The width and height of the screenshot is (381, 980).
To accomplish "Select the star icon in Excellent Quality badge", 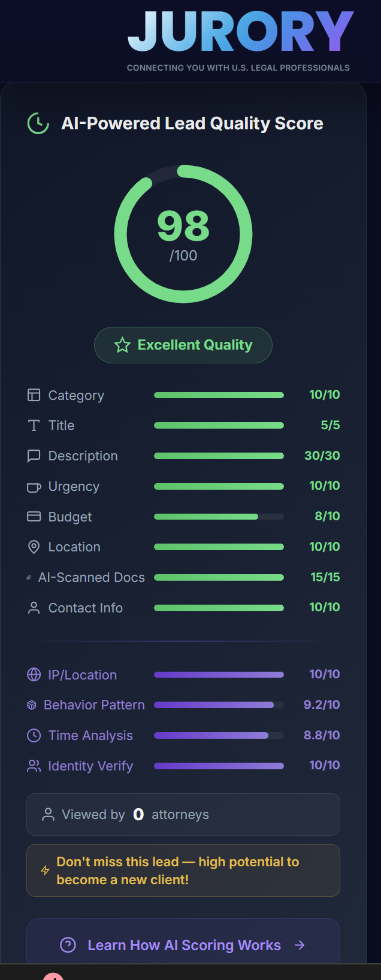I will pos(122,345).
